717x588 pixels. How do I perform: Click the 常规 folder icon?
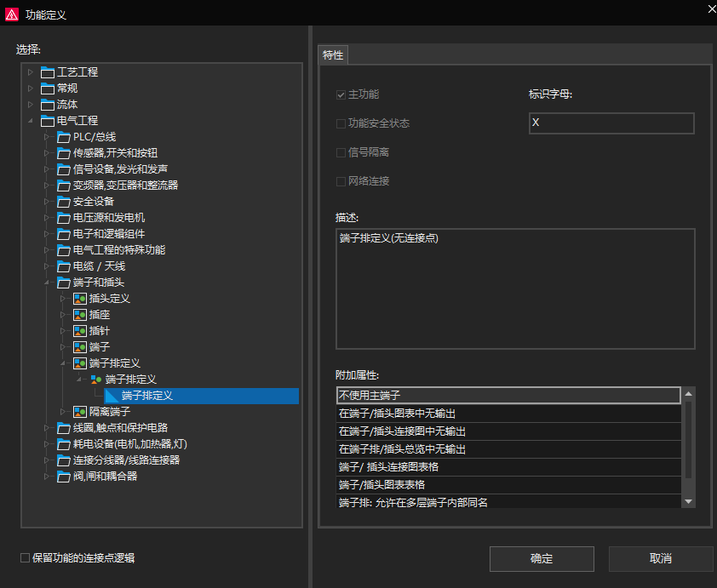pyautogui.click(x=48, y=88)
